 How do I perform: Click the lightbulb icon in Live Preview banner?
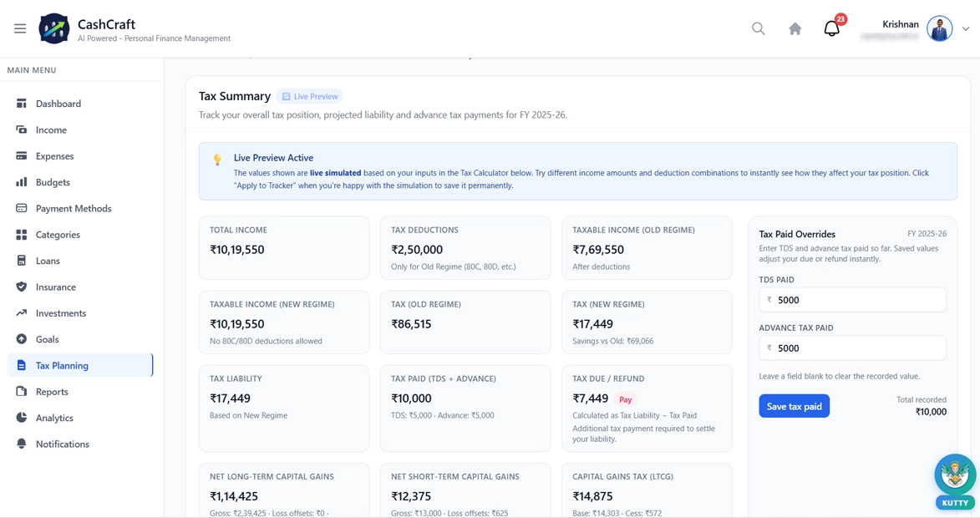pyautogui.click(x=217, y=160)
